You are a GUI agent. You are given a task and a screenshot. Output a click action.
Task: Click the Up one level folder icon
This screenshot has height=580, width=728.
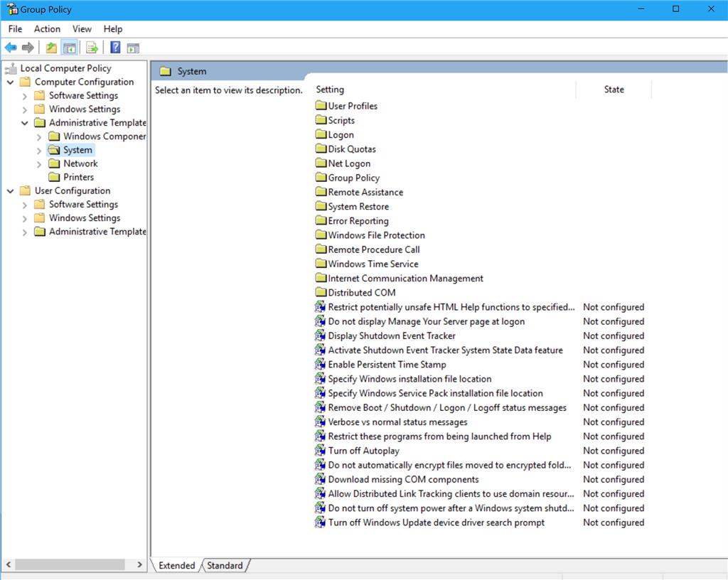51,48
